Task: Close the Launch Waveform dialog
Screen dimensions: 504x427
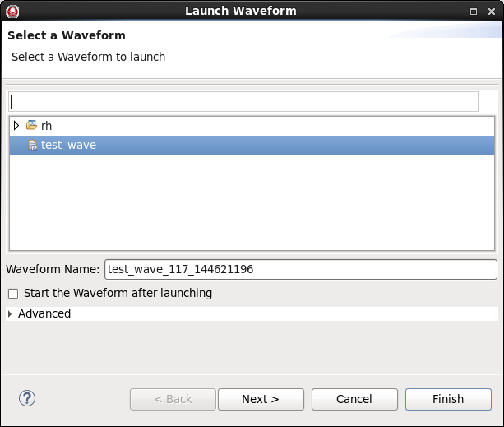Action: (492, 12)
